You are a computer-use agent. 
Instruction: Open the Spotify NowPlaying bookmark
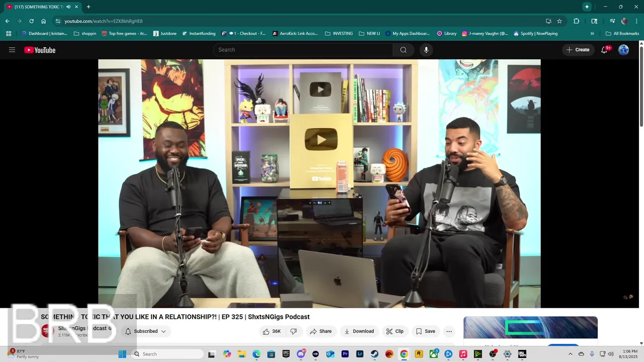(535, 34)
